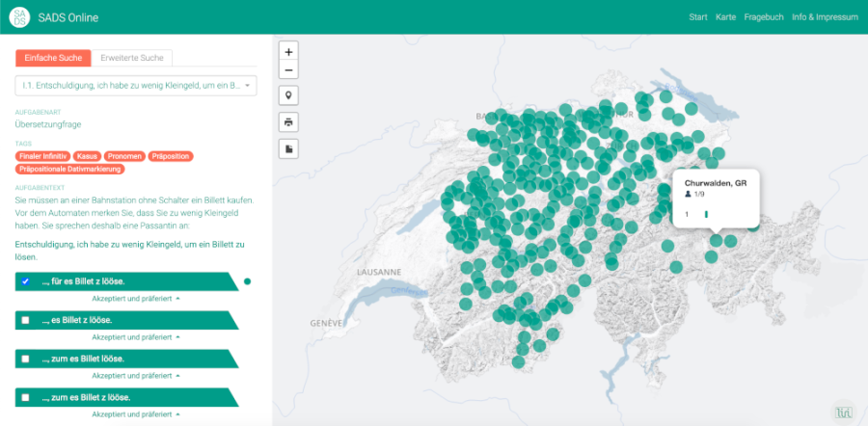This screenshot has width=868, height=426.
Task: Open the Fragebuch page
Action: (x=763, y=17)
